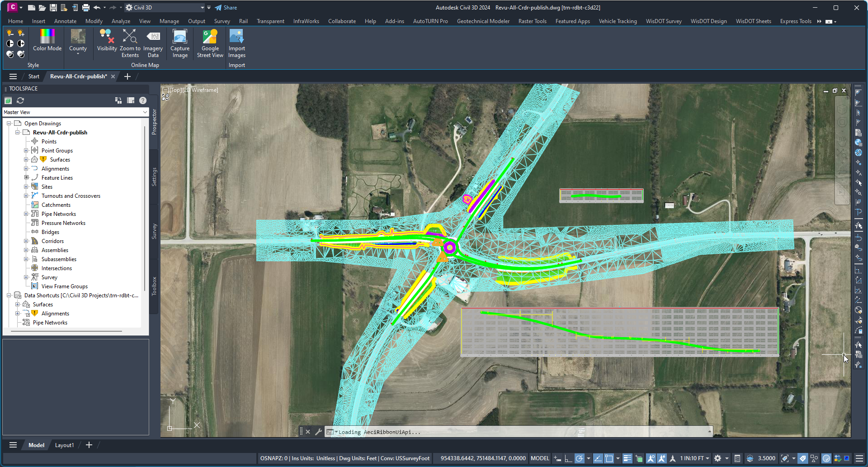Click the New drawing icon

coord(31,8)
